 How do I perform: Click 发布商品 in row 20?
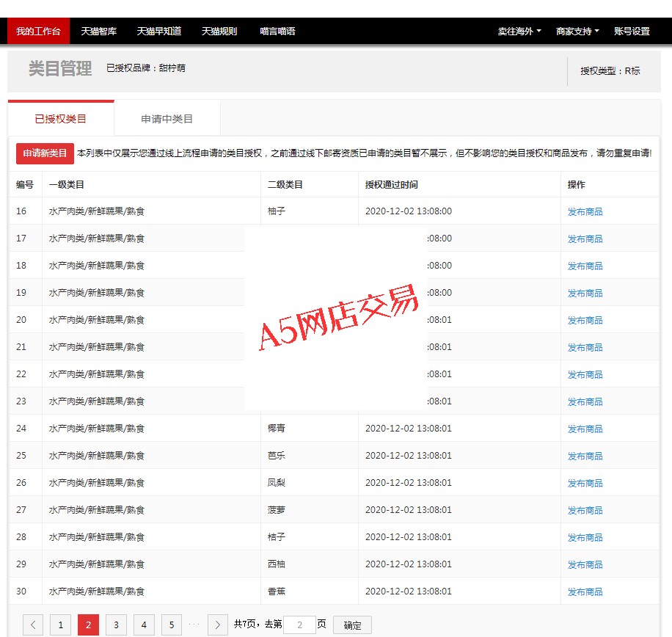pyautogui.click(x=585, y=320)
